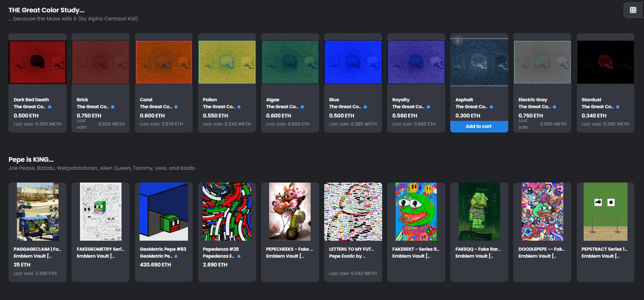
Task: Open the Pepedenza #28 artwork image
Action: 227,212
